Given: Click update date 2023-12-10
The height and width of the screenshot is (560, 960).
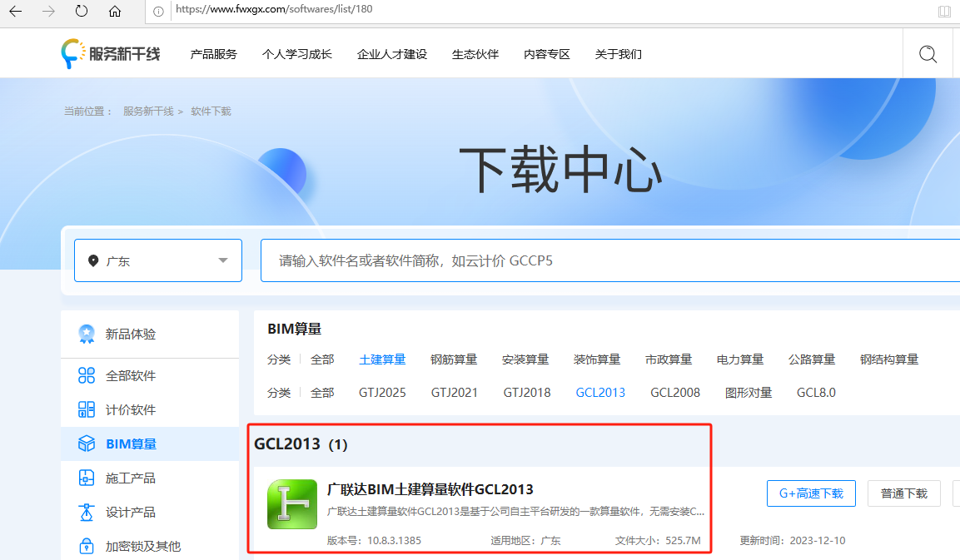Looking at the screenshot, I should (x=818, y=540).
